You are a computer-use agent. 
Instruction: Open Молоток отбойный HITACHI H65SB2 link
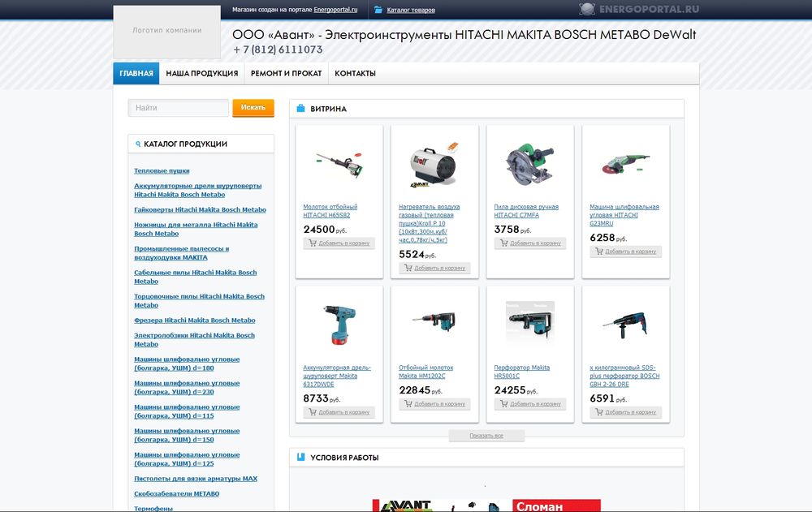pos(330,211)
